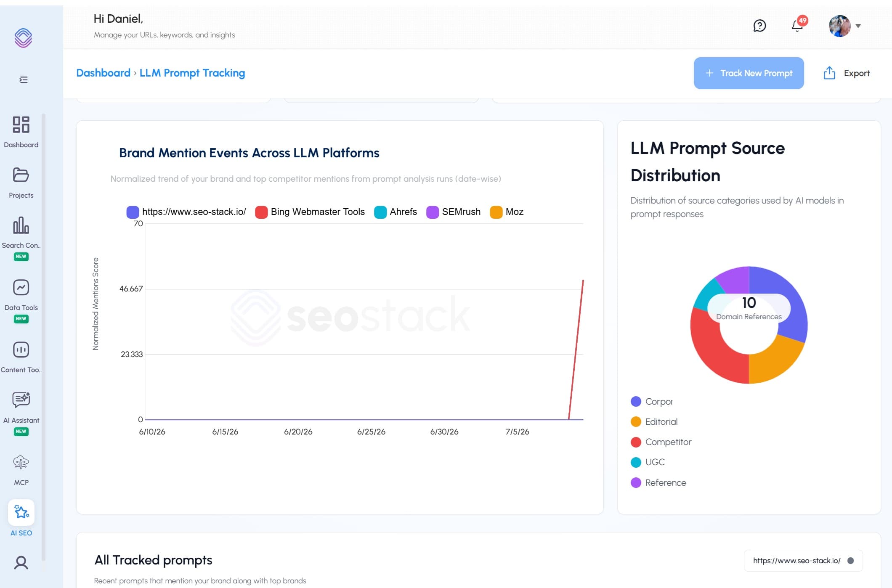Open the Data Tools icon
This screenshot has height=588, width=892.
(21, 287)
